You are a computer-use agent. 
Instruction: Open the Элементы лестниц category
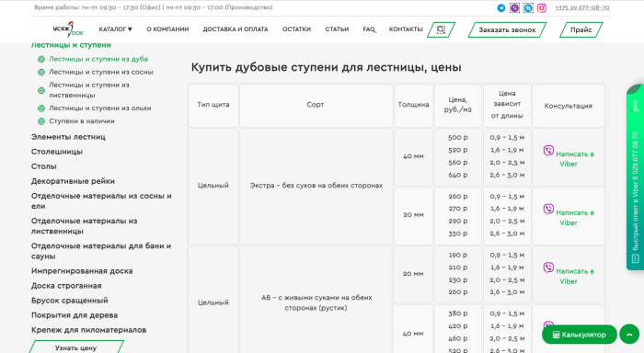68,137
